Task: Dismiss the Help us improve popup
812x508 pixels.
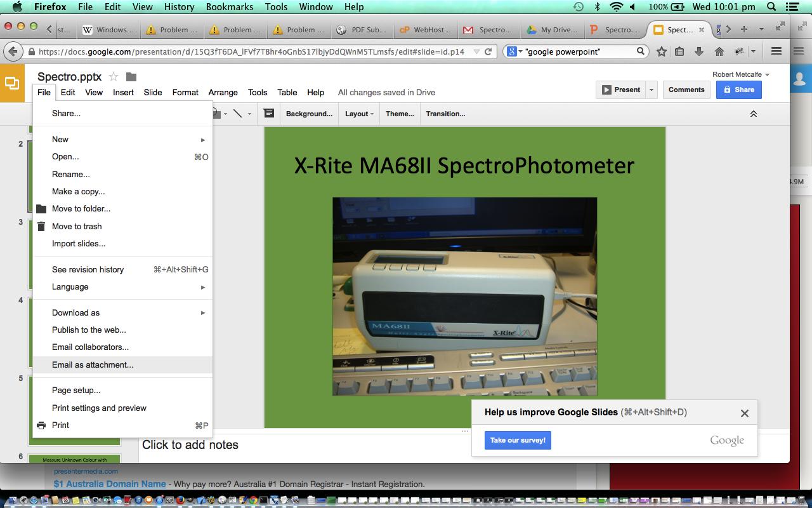Action: (x=745, y=413)
